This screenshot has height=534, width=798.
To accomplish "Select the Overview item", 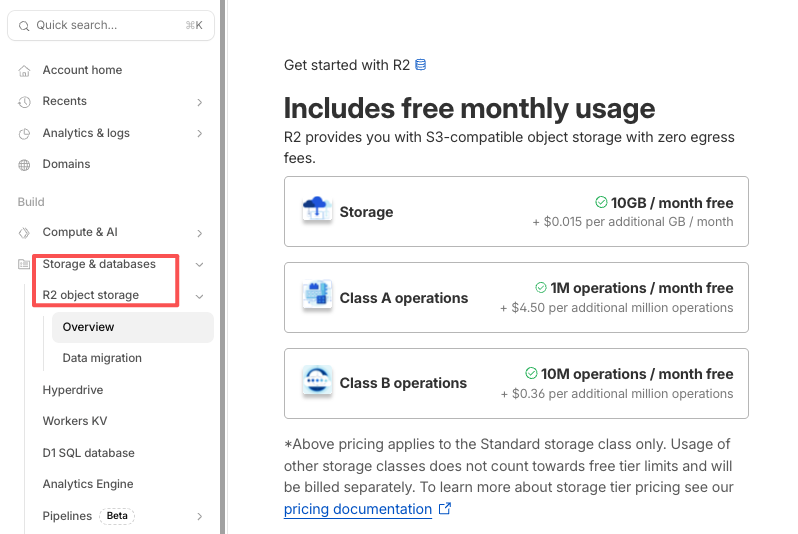I will pos(132,327).
